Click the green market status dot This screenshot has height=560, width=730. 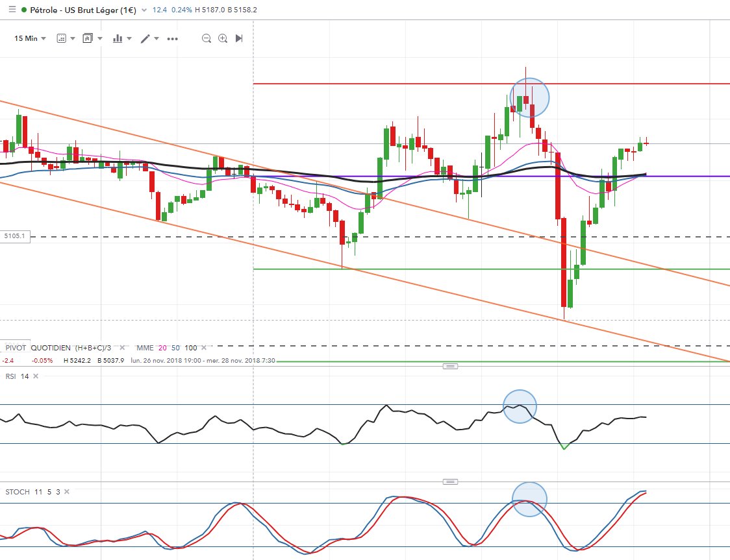pyautogui.click(x=24, y=9)
